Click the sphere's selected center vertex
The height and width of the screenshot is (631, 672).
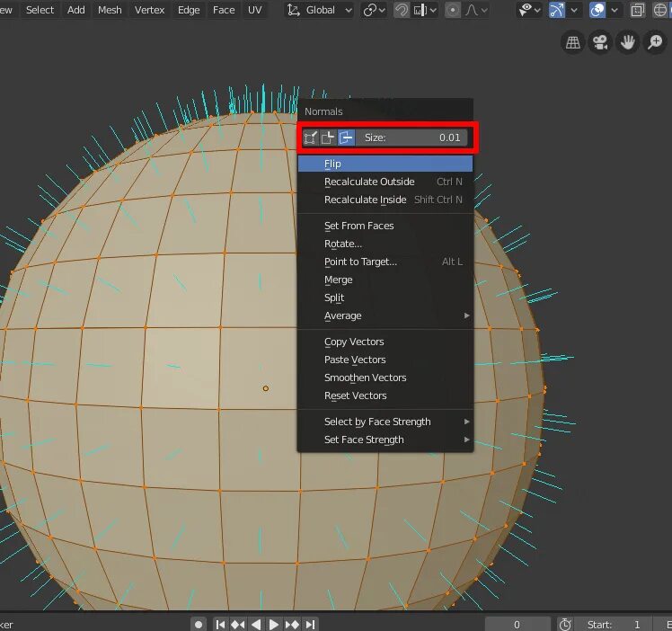tap(266, 388)
